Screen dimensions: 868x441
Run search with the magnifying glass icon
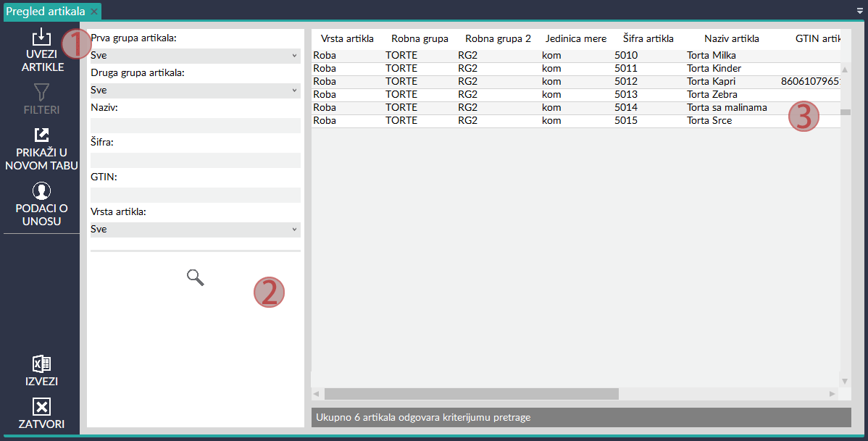pyautogui.click(x=196, y=278)
